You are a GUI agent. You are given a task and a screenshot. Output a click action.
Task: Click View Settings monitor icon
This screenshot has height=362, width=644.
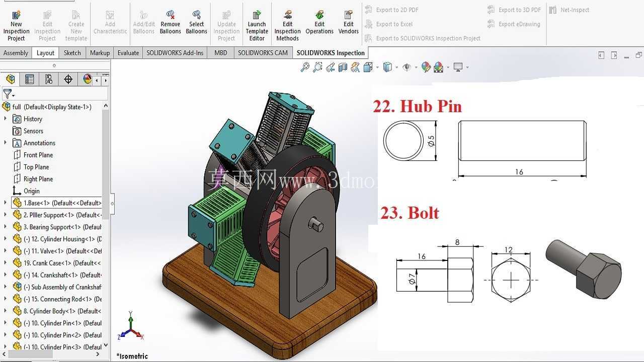click(458, 67)
